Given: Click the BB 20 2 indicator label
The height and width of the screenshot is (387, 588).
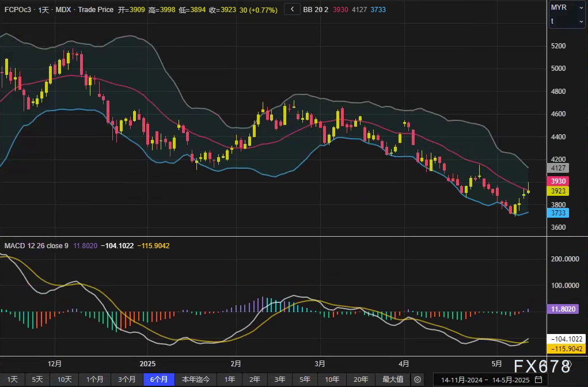Looking at the screenshot, I should pos(316,10).
